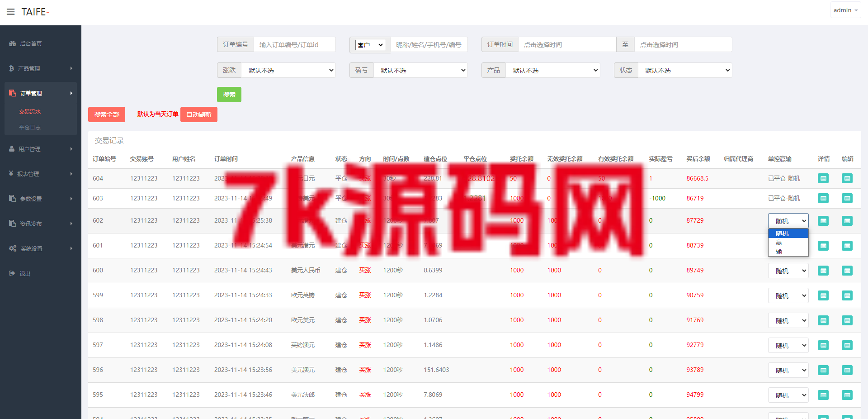Expand 参数设置 sidebar menu
This screenshot has width=868, height=419.
point(41,199)
